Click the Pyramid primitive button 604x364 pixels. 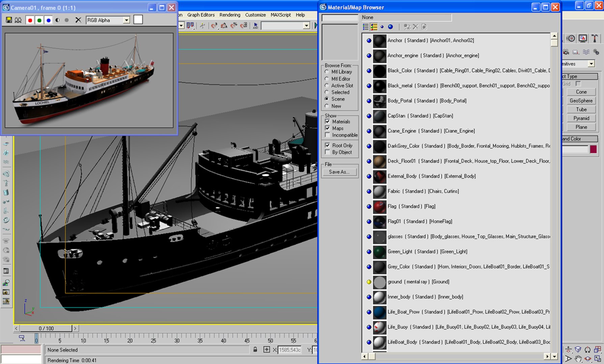[x=581, y=118]
